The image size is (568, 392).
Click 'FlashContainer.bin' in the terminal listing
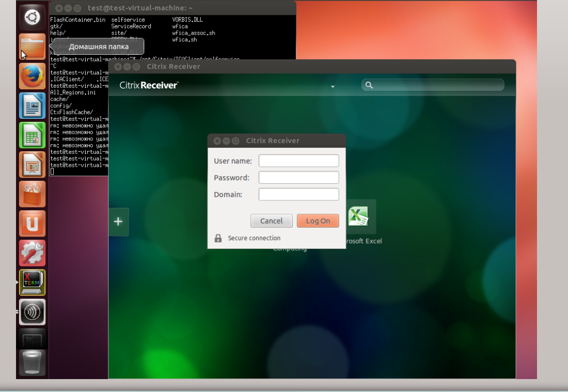click(77, 20)
